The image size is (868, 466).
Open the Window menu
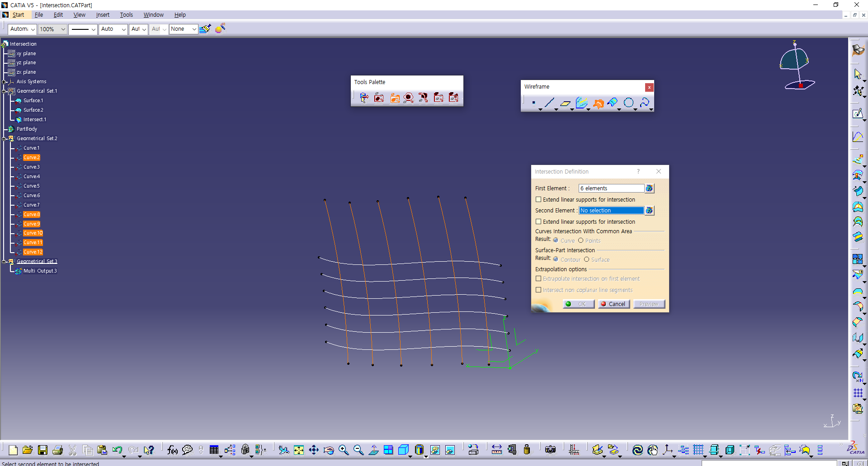coord(154,15)
